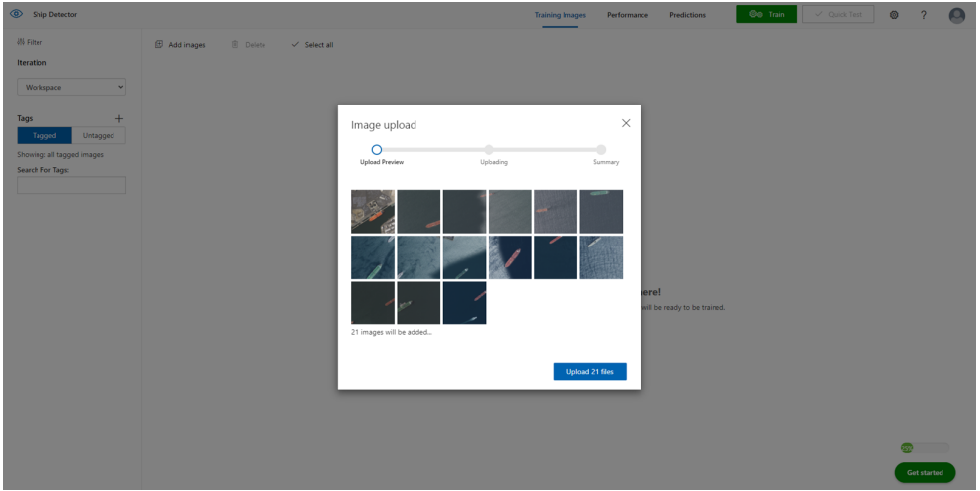Screen dimensions: 980x491
Task: Select the harbor dock thumbnail with orange ship
Action: (x=373, y=212)
